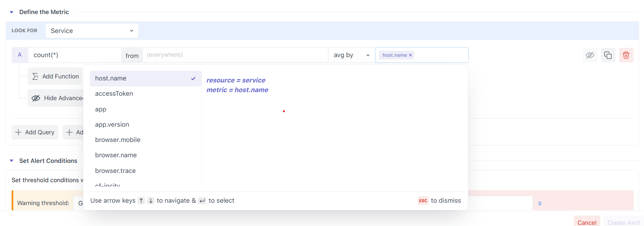
Task: Open the avg by aggregation dropdown
Action: click(x=351, y=55)
